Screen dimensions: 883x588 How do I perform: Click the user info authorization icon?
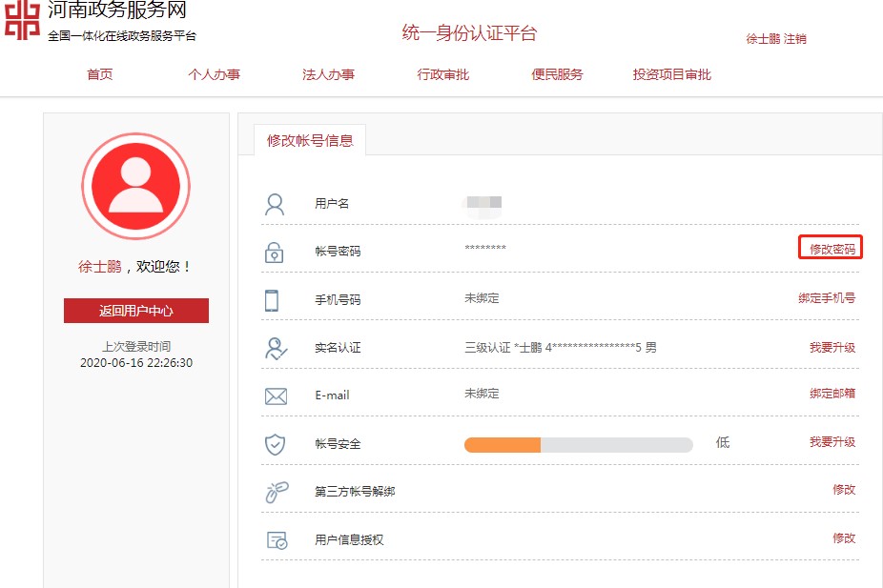[277, 540]
